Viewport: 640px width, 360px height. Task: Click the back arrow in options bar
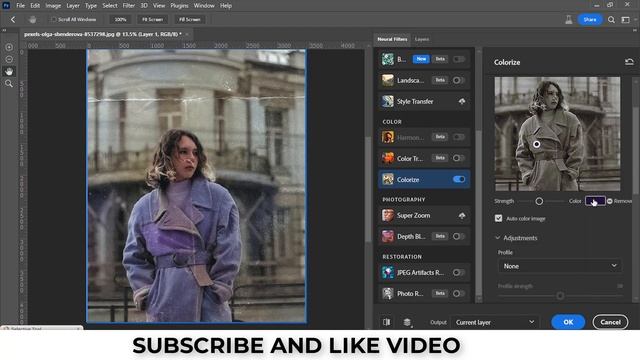(13, 19)
